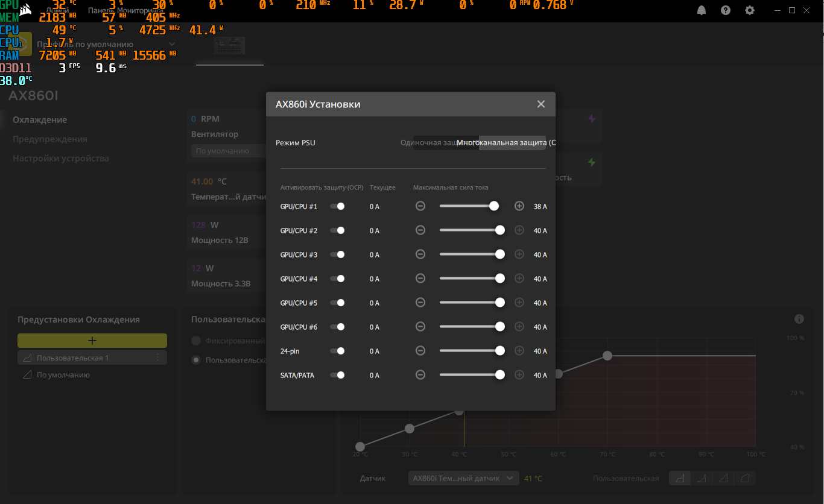This screenshot has height=504, width=824.
Task: Click the plus icon in GPU/CPU #4 row
Action: point(519,279)
